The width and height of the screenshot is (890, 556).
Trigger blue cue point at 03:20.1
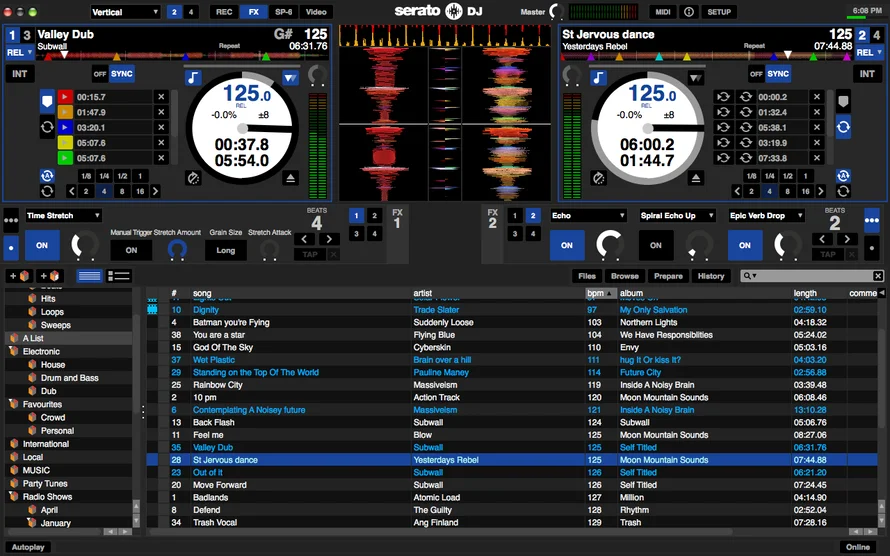pyautogui.click(x=65, y=128)
